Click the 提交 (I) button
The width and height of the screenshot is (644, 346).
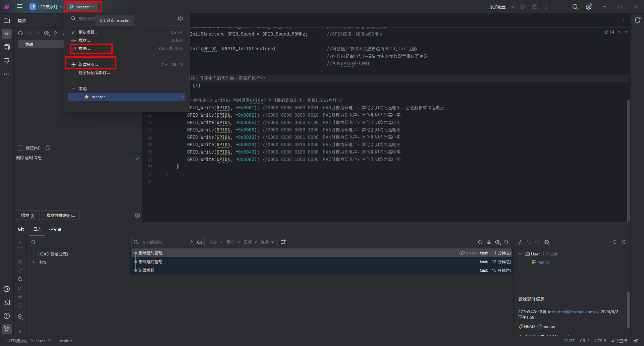point(28,215)
